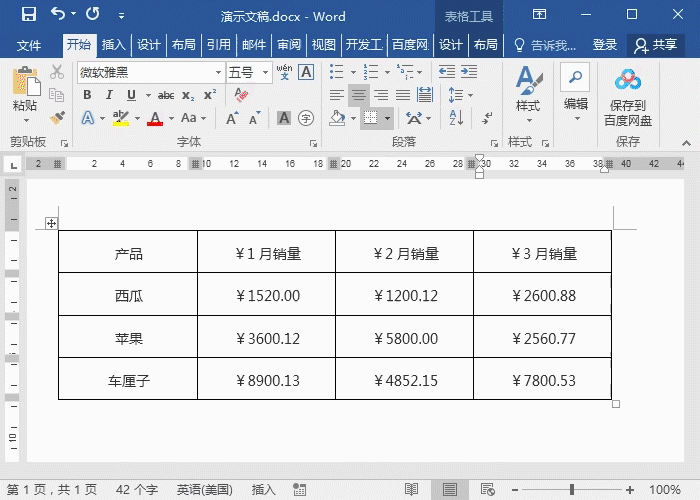Viewport: 700px width, 500px height.
Task: Open ribbon display options
Action: (x=539, y=14)
